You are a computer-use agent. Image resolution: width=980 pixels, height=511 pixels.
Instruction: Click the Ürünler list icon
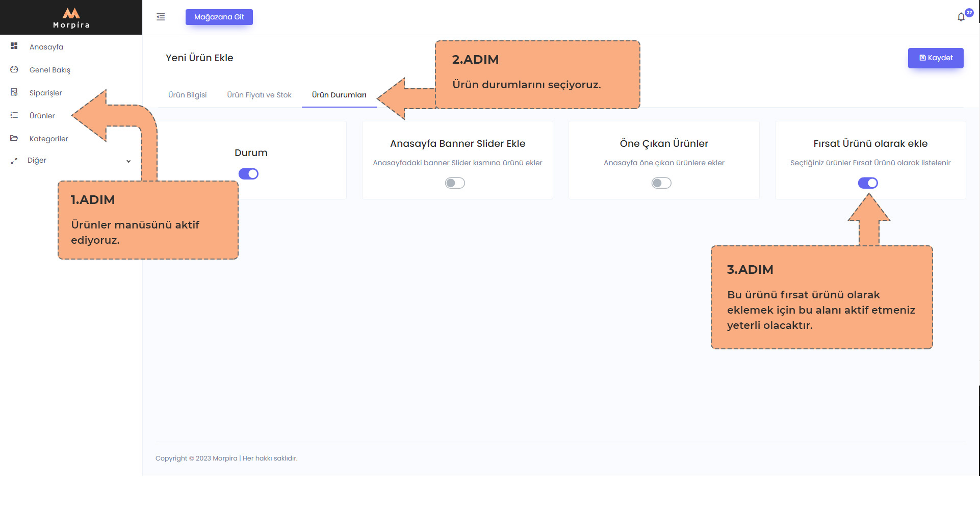pyautogui.click(x=14, y=115)
